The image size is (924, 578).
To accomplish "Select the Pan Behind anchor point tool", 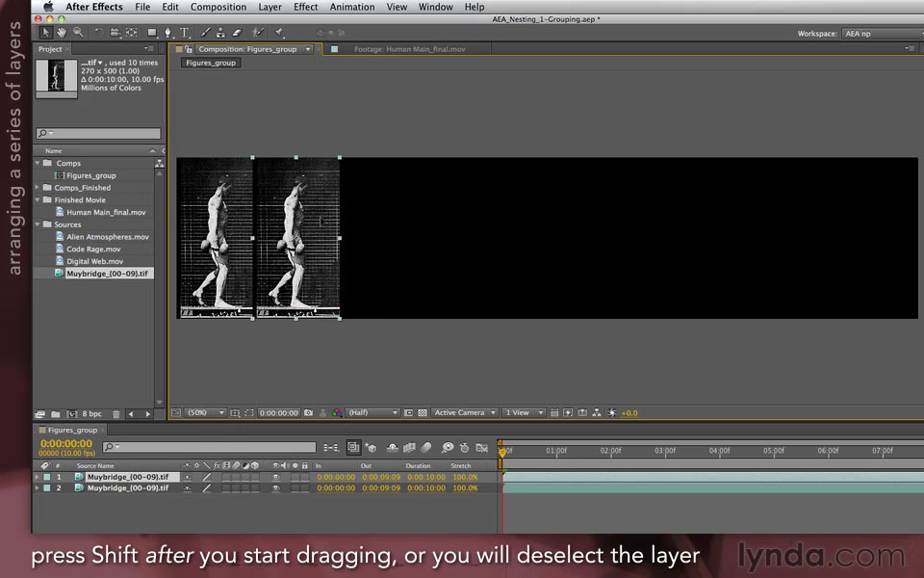I will pyautogui.click(x=132, y=33).
